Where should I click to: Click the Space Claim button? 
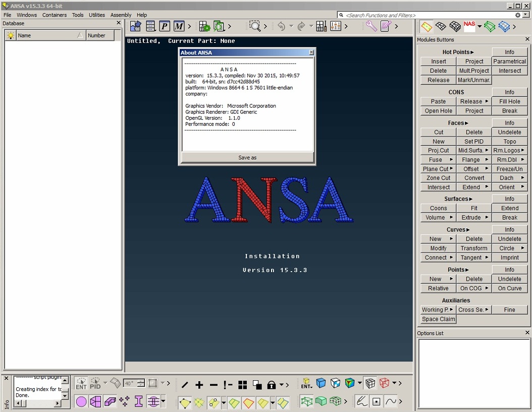pyautogui.click(x=438, y=319)
